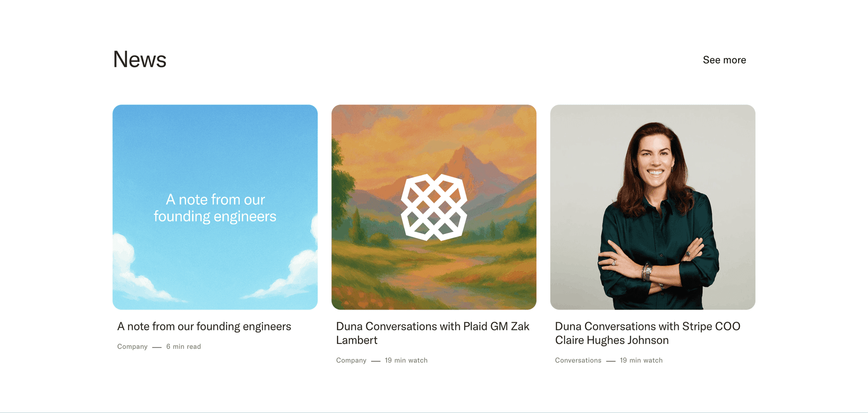Open the blue sky founding engineers thumbnail
The image size is (868, 413).
point(215,207)
